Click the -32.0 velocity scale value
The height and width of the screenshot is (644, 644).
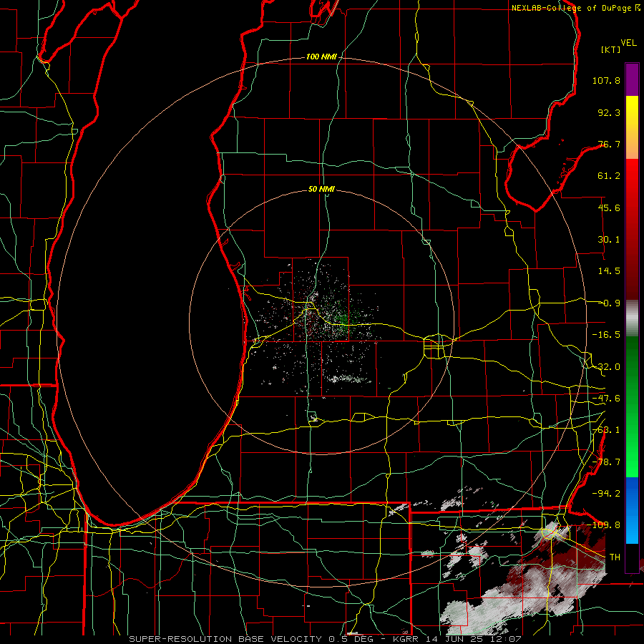point(606,367)
